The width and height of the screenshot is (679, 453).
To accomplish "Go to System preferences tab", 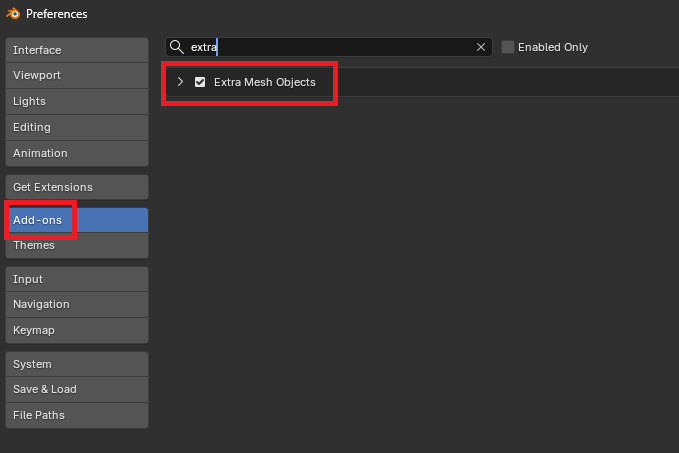I will (x=77, y=364).
